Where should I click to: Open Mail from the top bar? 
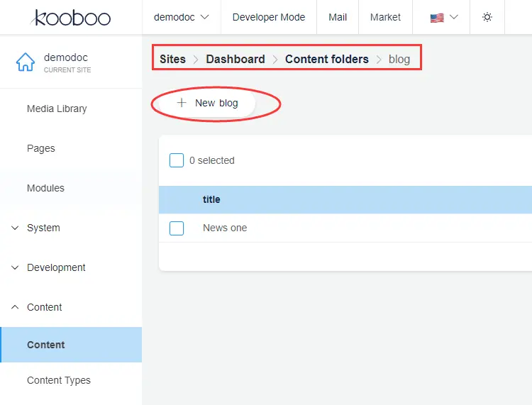[x=338, y=17]
